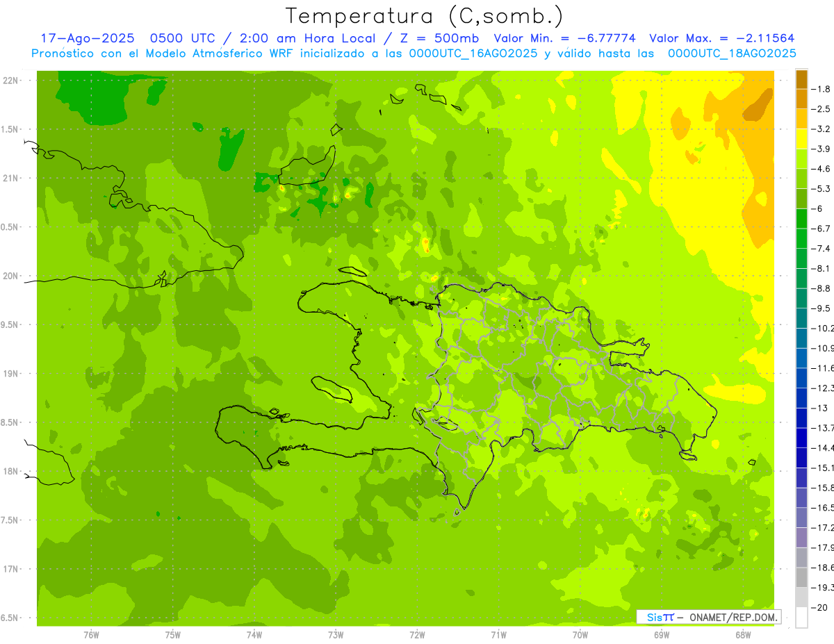Image resolution: width=834 pixels, height=644 pixels.
Task: Pick the blue swatch between -13 and -13.7
Action: pyautogui.click(x=801, y=418)
